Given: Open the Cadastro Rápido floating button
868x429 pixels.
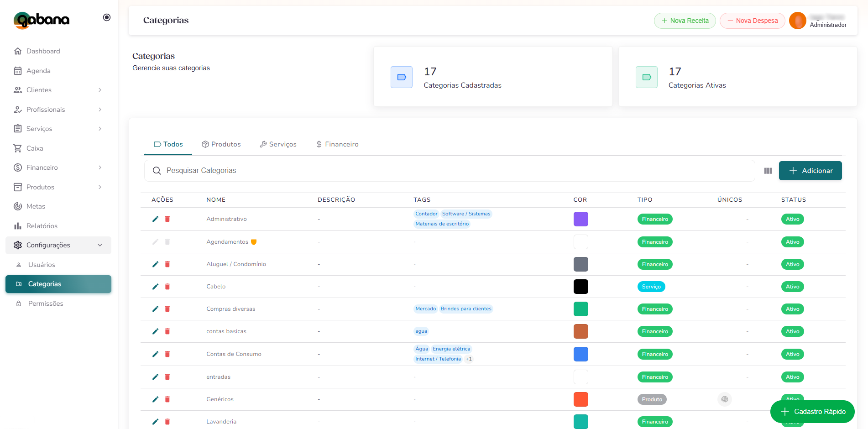Looking at the screenshot, I should coord(812,412).
